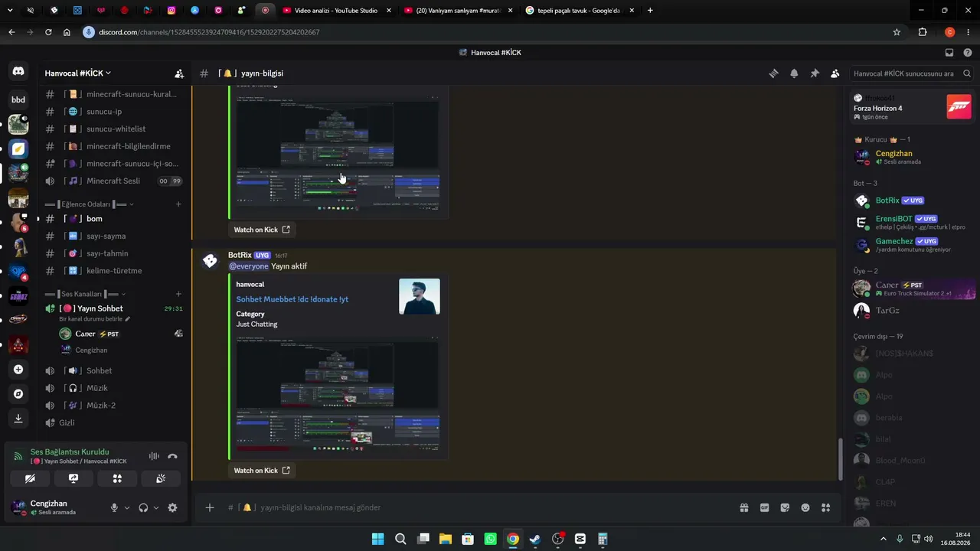Open BotRix profile from message author name
Image resolution: width=980 pixels, height=551 pixels.
240,255
